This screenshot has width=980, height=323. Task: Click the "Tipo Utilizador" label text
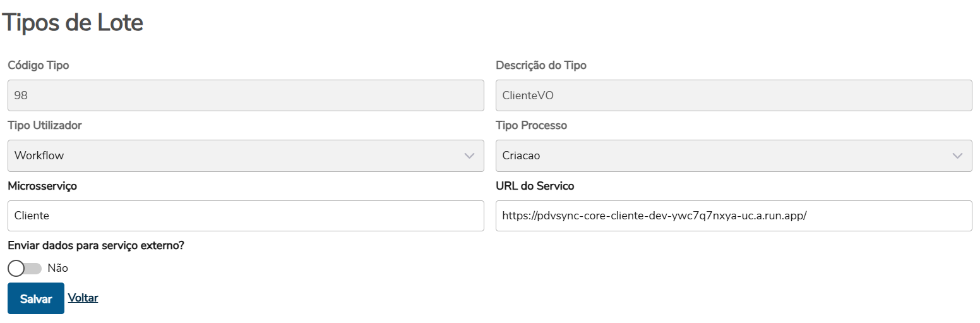45,125
